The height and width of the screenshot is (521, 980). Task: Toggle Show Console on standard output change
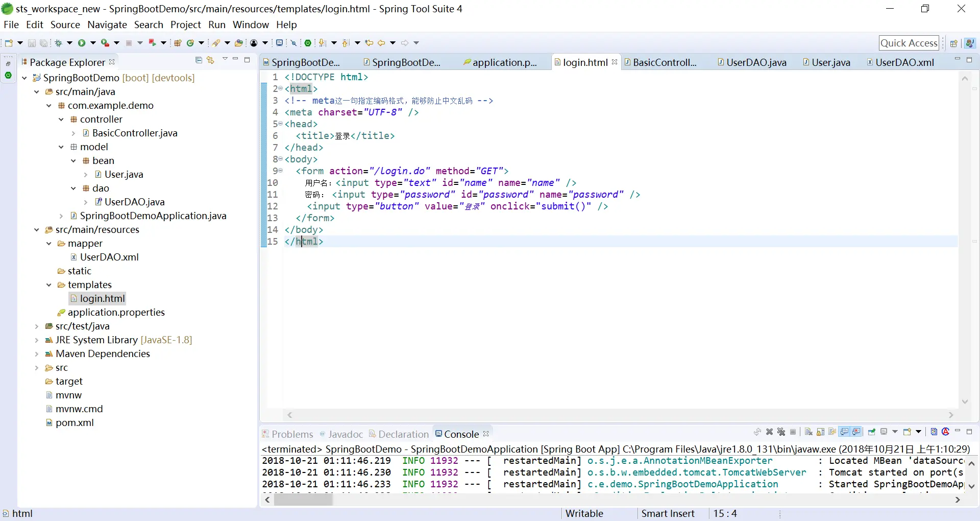tap(844, 432)
